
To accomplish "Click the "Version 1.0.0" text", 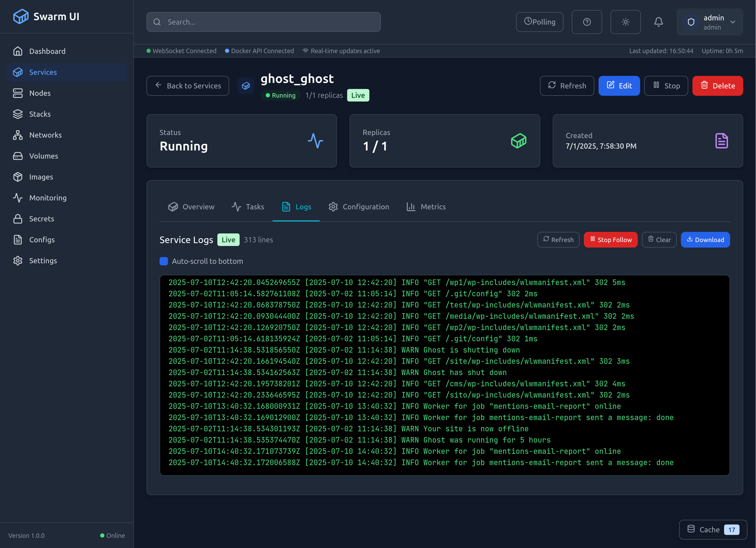I will pyautogui.click(x=26, y=536).
